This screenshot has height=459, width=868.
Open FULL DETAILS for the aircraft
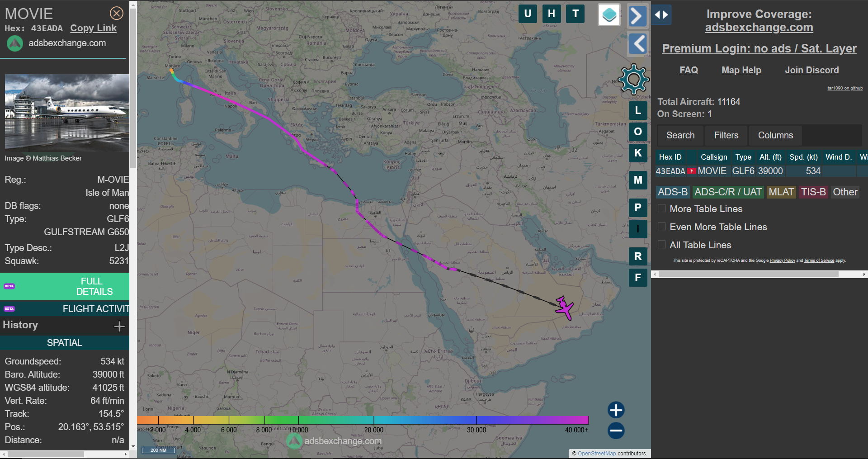click(65, 286)
